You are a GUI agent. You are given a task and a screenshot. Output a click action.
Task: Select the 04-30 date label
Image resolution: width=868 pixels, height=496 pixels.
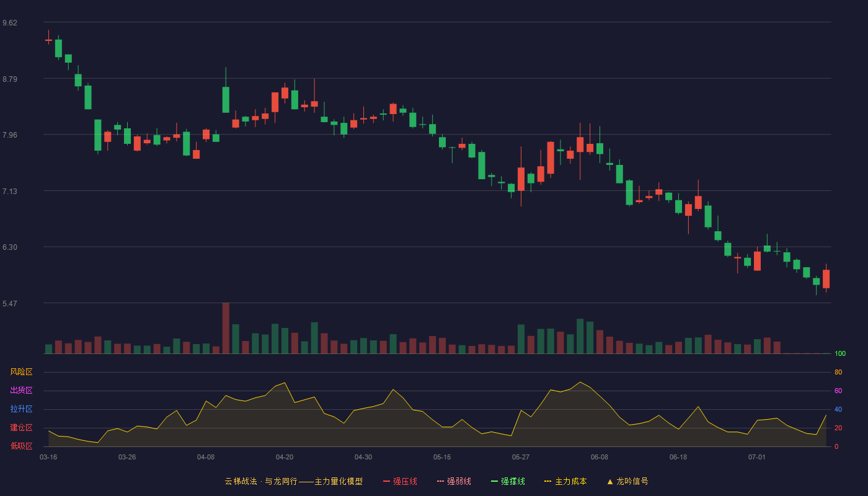[363, 457]
